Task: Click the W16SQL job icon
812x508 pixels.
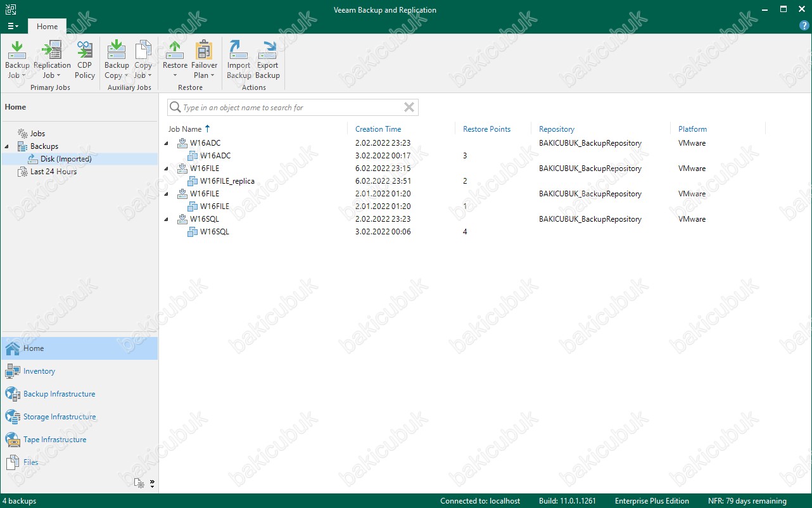Action: click(x=182, y=219)
